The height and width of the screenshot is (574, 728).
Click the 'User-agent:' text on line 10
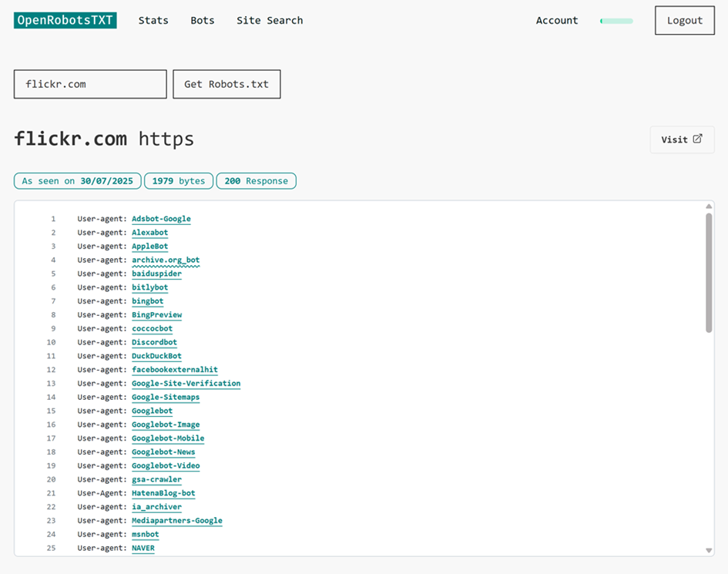102,342
